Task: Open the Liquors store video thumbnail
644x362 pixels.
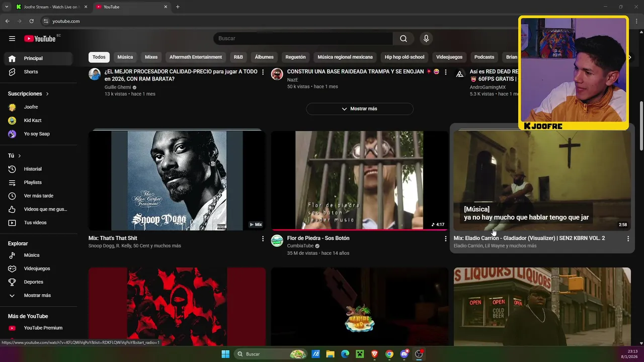Action: [x=542, y=306]
